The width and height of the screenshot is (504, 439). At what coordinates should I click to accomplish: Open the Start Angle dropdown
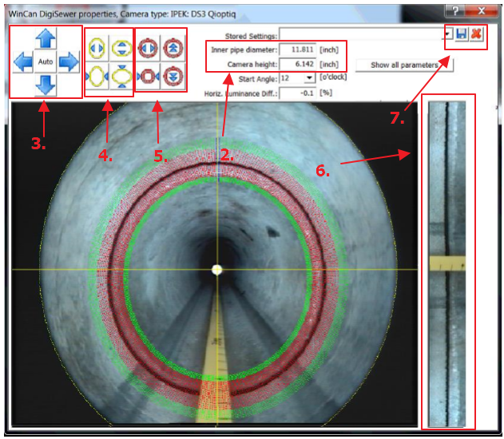click(x=310, y=77)
